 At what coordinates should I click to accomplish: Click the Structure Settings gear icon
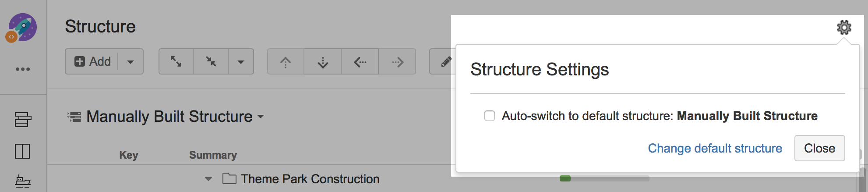844,28
